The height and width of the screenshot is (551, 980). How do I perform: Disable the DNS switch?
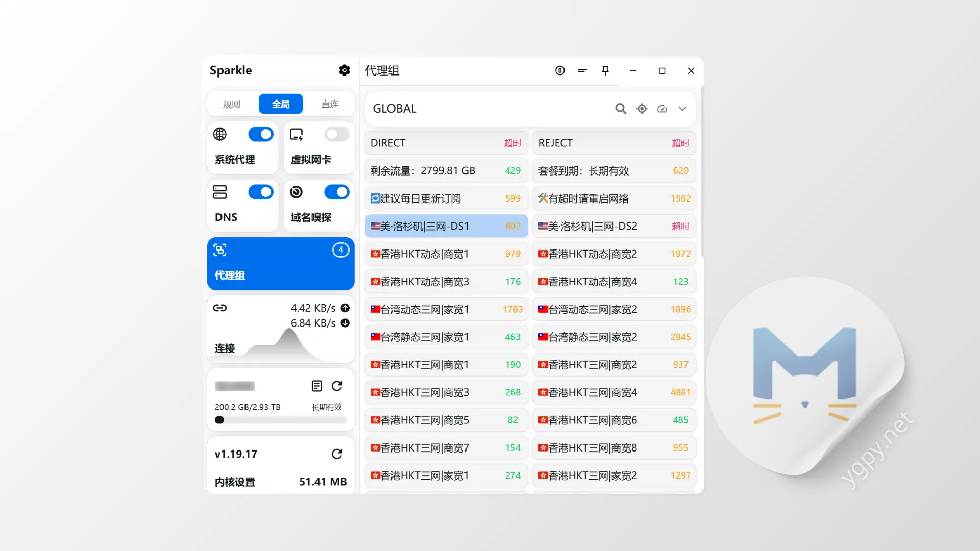261,192
